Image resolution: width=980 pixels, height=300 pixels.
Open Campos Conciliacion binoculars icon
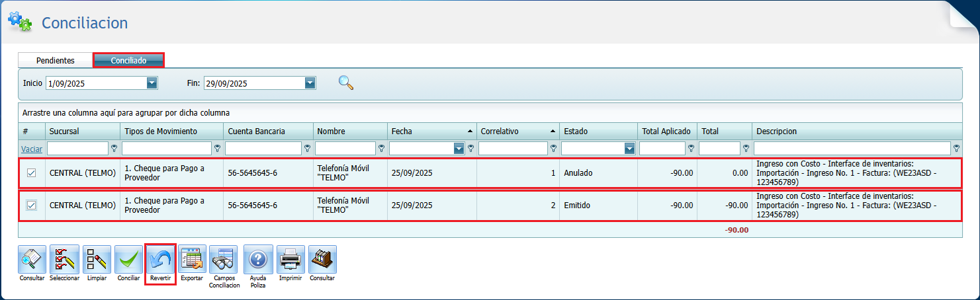point(224,260)
